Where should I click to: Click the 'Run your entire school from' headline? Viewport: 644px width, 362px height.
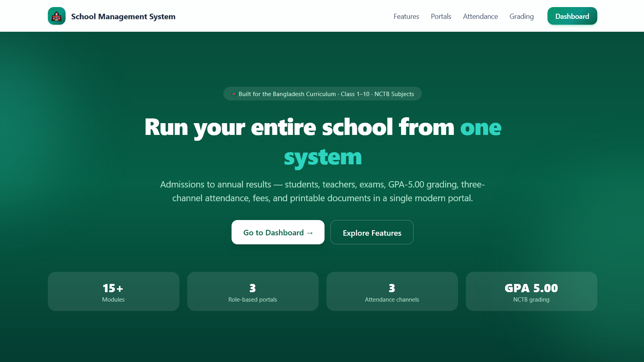coord(299,127)
